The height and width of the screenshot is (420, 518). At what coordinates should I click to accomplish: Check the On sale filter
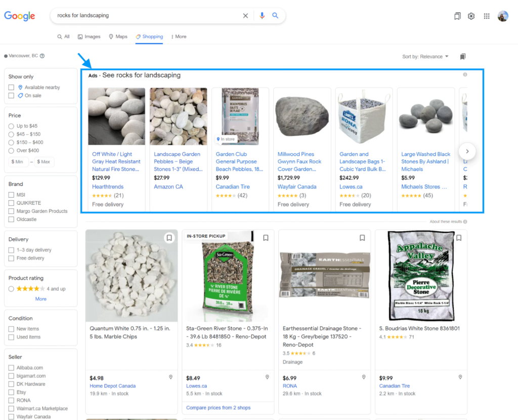tap(11, 96)
